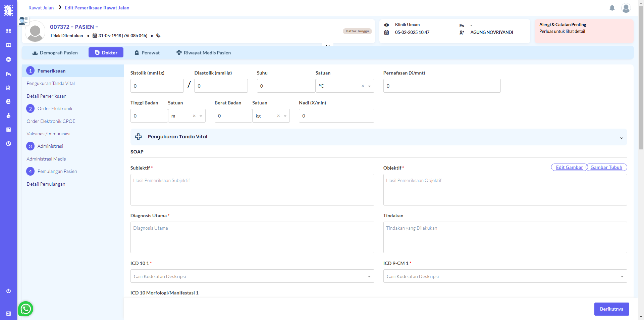
Task: Click the bottom-most panel icon in left sidebar
Action: coord(8,314)
